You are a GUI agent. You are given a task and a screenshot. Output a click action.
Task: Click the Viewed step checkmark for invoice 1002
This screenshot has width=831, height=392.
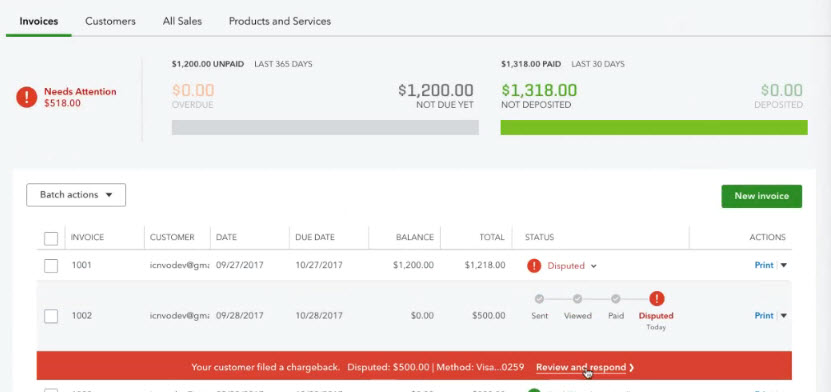coord(577,299)
